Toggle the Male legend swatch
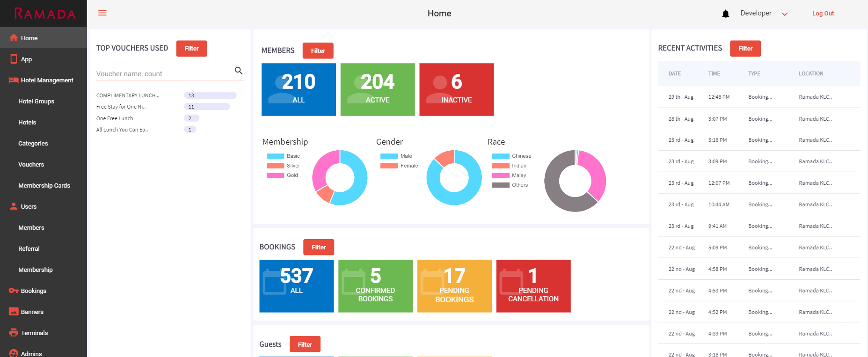This screenshot has height=357, width=868. [389, 156]
